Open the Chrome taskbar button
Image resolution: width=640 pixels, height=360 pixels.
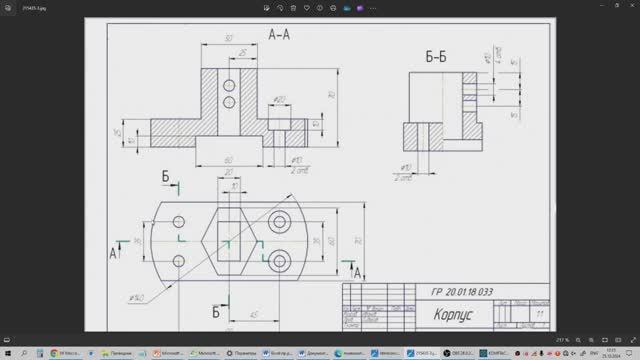click(65, 353)
